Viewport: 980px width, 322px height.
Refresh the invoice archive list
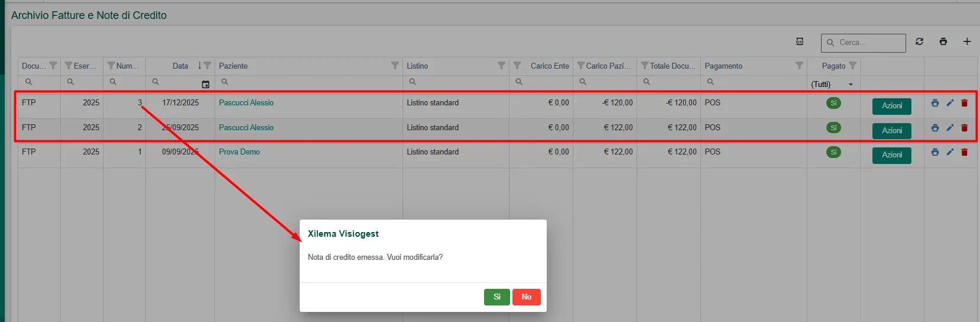tap(919, 41)
